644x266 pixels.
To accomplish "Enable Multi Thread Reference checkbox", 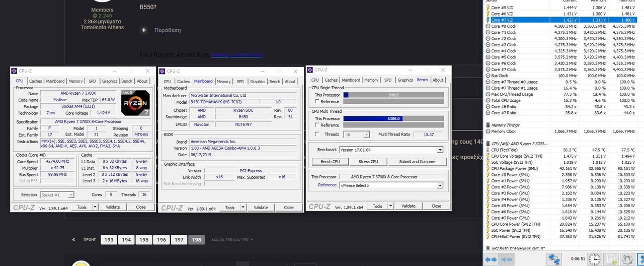I will [317, 125].
